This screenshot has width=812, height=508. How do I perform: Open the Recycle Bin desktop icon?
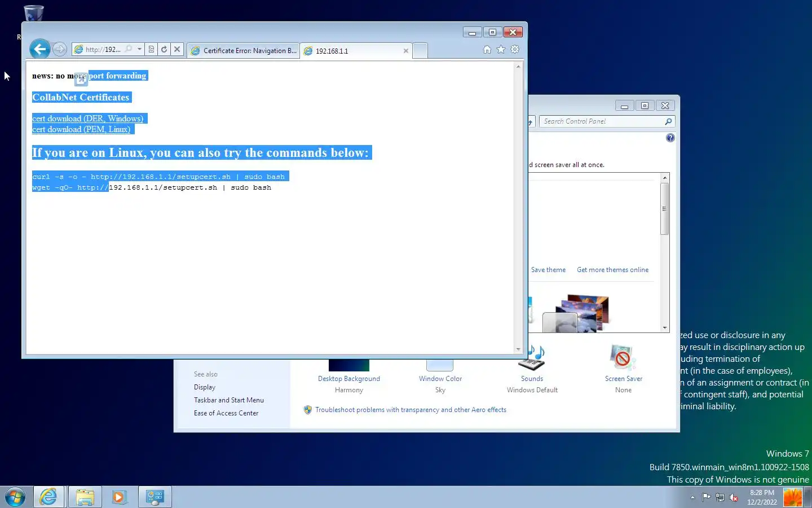[34, 12]
